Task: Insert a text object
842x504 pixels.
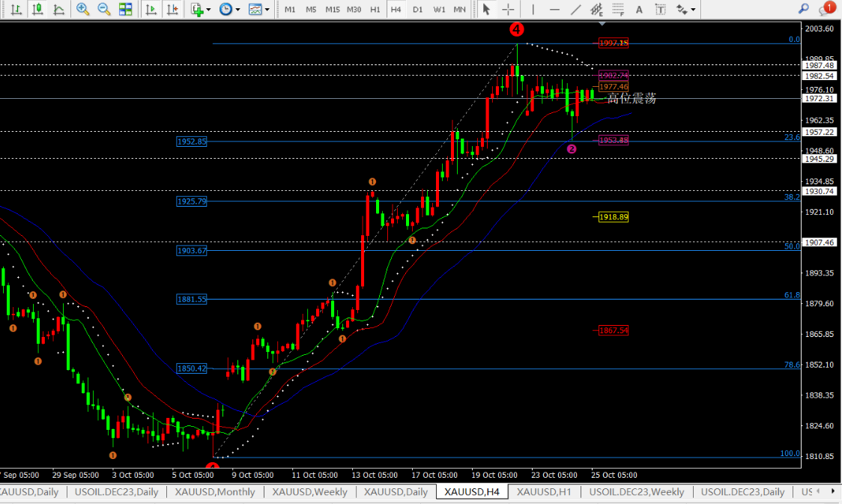Action: tap(639, 9)
